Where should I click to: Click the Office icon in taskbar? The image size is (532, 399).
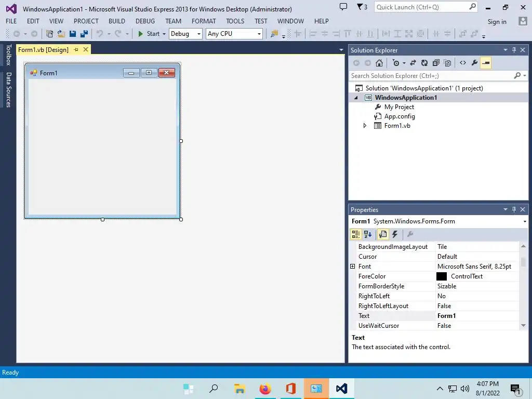point(291,389)
